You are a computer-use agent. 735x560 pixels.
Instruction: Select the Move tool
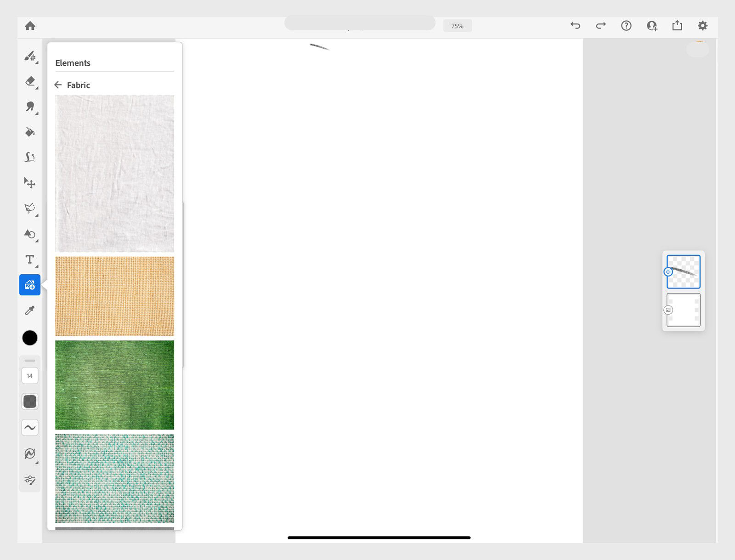click(29, 182)
